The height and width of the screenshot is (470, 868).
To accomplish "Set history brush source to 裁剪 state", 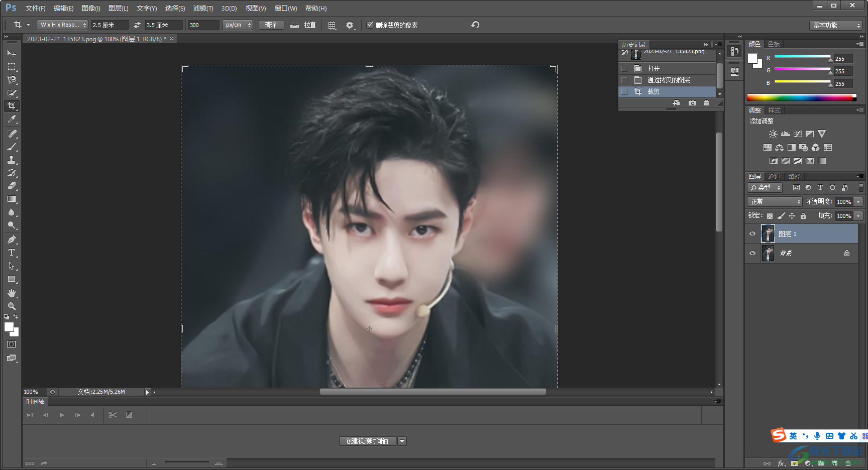I will click(x=624, y=92).
